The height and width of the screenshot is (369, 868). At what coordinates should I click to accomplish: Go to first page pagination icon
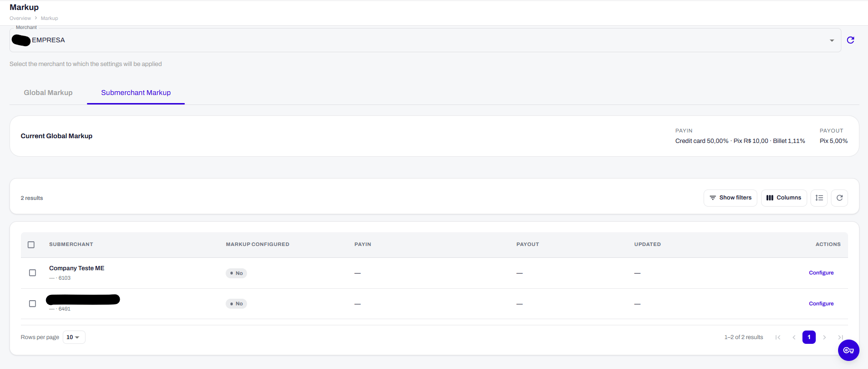pos(778,337)
